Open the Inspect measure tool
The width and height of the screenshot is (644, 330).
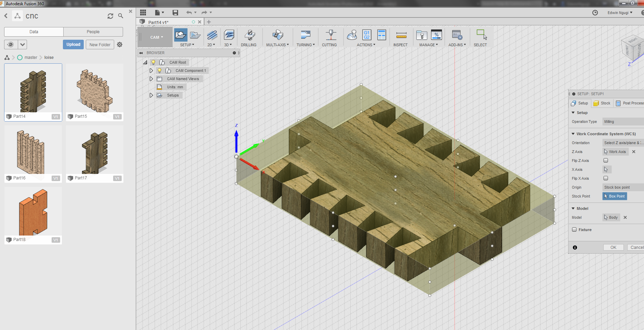click(401, 35)
